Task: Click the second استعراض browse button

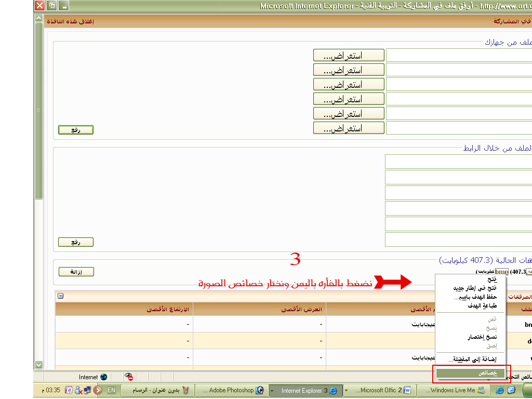Action: tap(349, 70)
